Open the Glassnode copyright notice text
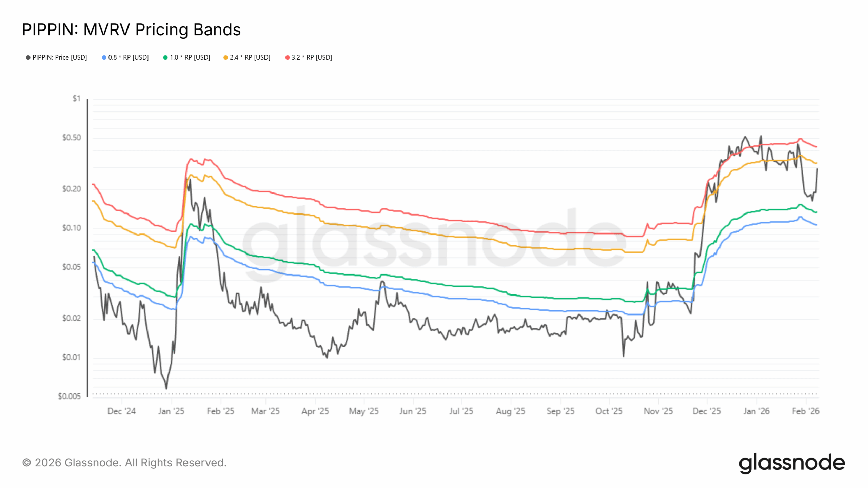Image resolution: width=868 pixels, height=488 pixels. 124,463
